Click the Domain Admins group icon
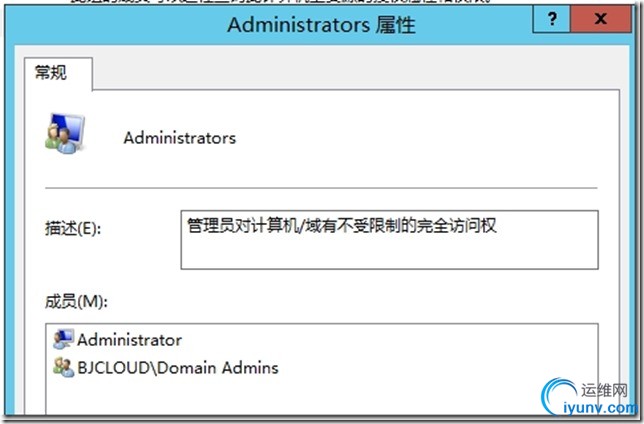 pyautogui.click(x=63, y=367)
